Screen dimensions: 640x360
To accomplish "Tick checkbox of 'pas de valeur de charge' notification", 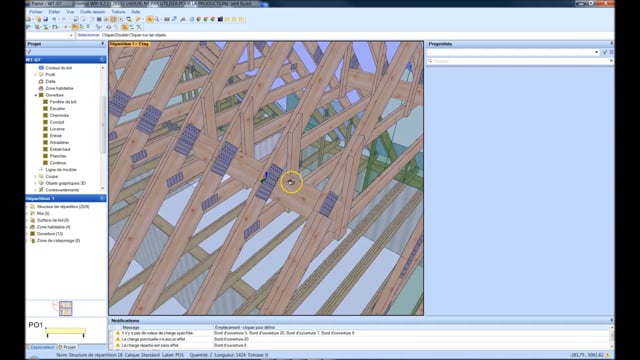I will (x=111, y=333).
